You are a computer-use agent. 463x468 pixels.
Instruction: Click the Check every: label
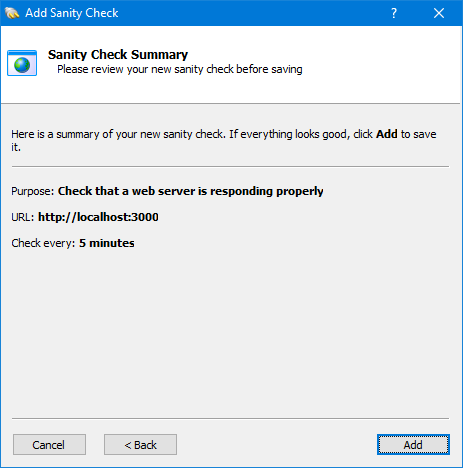43,243
